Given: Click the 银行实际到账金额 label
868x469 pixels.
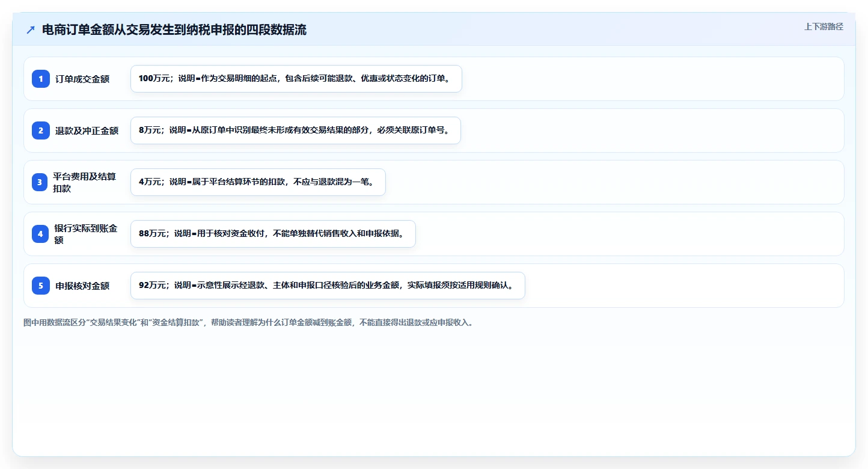Looking at the screenshot, I should pos(86,234).
